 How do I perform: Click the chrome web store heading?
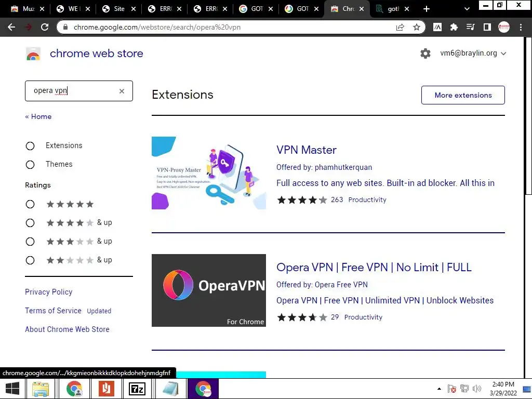[x=96, y=54]
